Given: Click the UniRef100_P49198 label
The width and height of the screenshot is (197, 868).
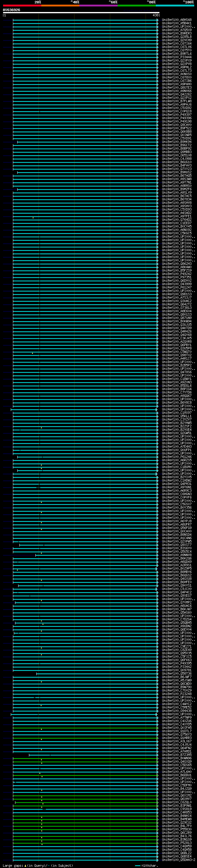Looking at the screenshot, I should coord(177,122).
